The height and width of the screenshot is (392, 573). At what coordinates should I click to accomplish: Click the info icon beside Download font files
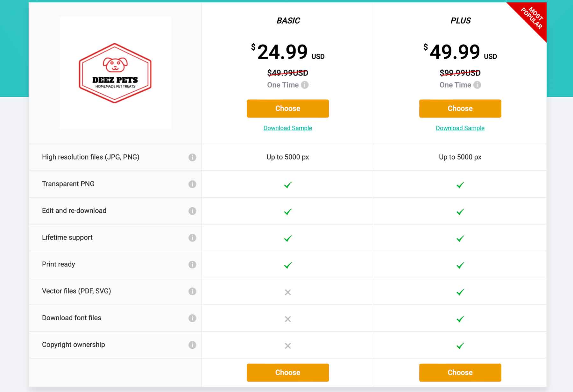click(x=192, y=318)
